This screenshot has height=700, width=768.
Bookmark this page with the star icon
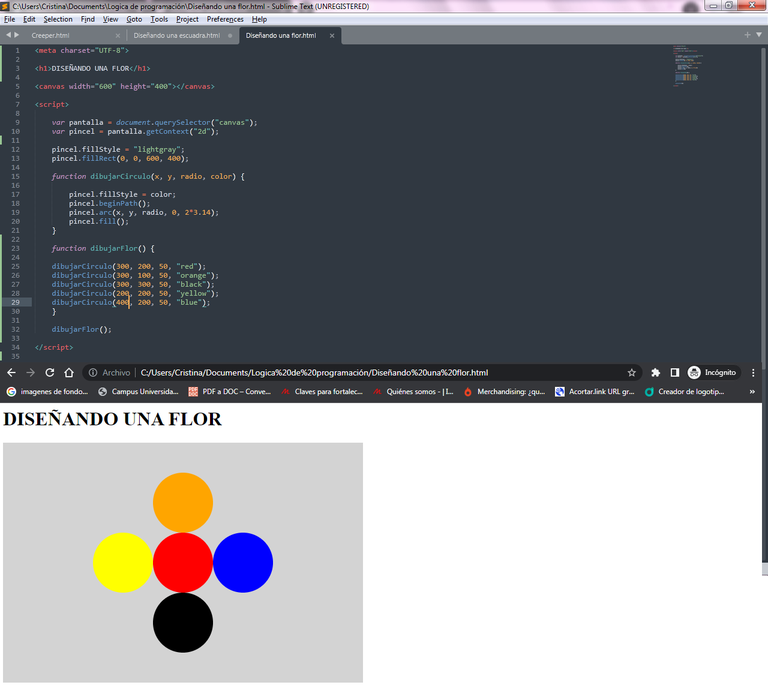tap(632, 372)
